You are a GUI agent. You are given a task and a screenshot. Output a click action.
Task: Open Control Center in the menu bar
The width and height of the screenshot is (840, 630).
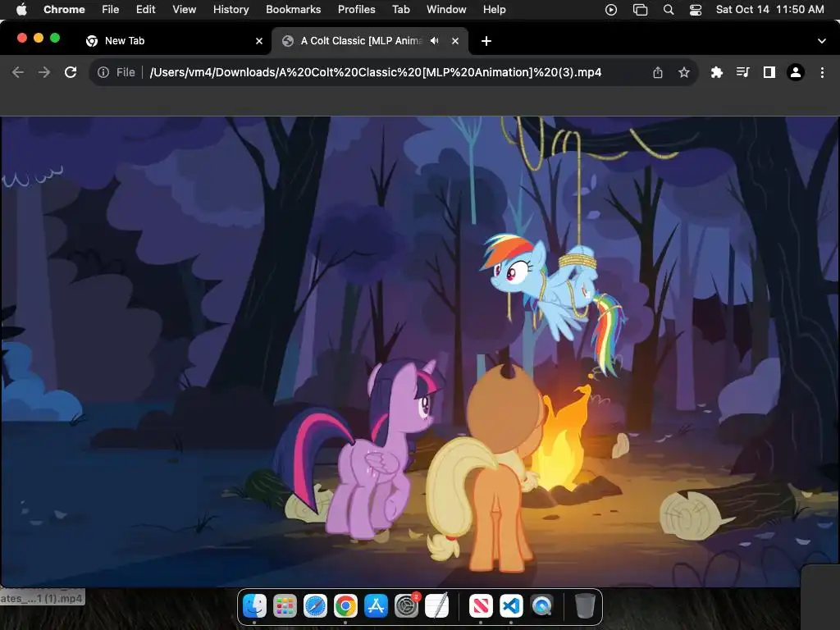click(x=696, y=10)
